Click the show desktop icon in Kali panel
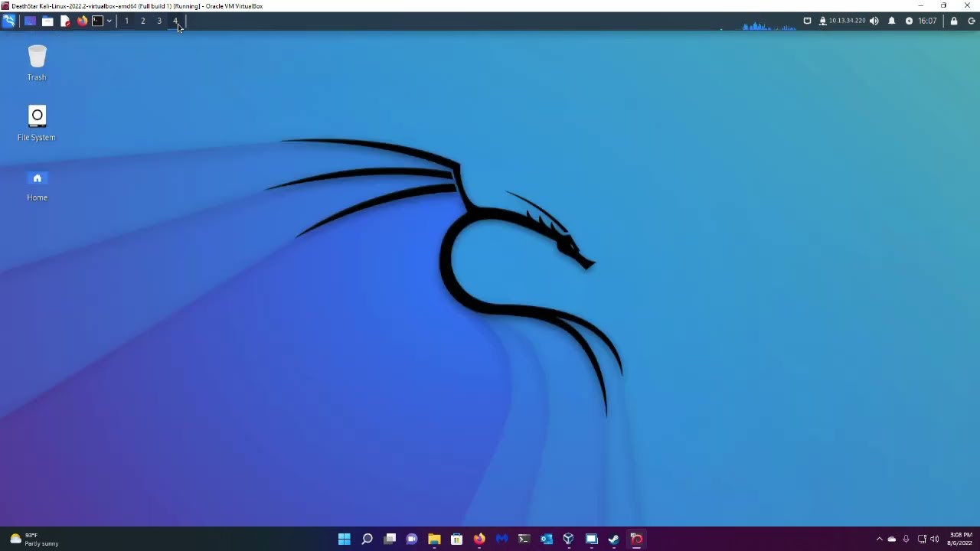 (30, 21)
